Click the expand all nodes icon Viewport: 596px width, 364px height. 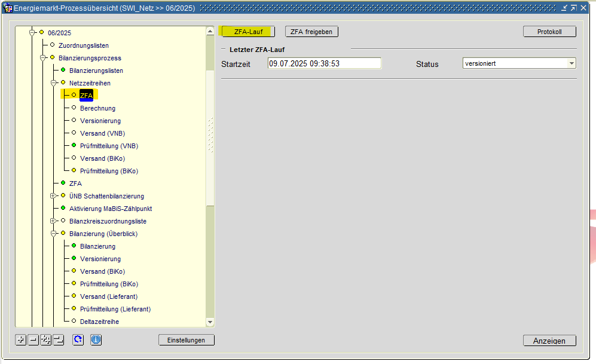point(46,340)
